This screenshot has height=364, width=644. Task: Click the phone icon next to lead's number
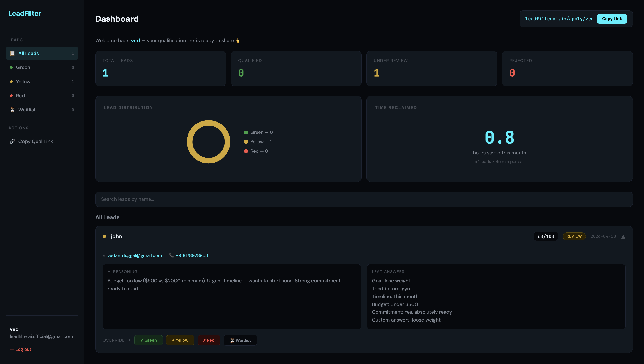tap(172, 255)
